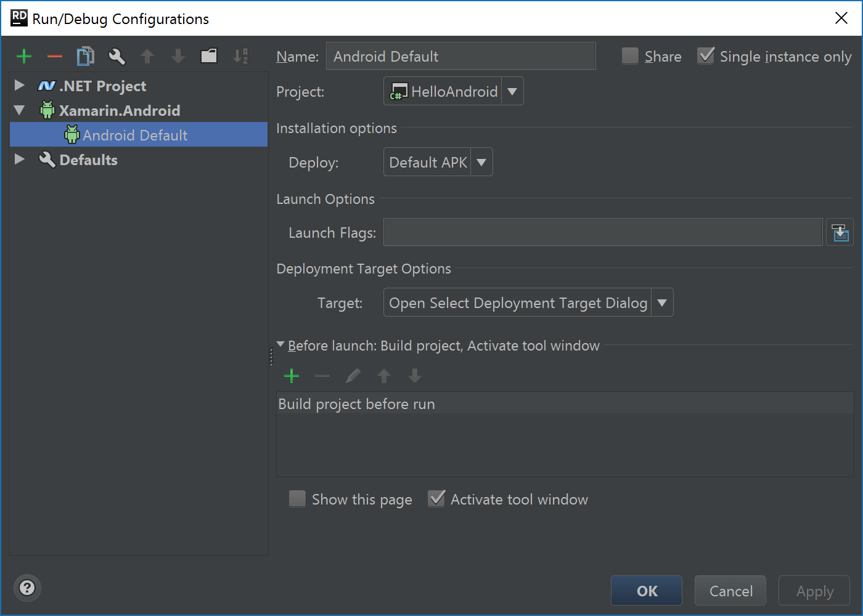This screenshot has height=616, width=863.
Task: Click Cancel button
Action: (x=730, y=591)
